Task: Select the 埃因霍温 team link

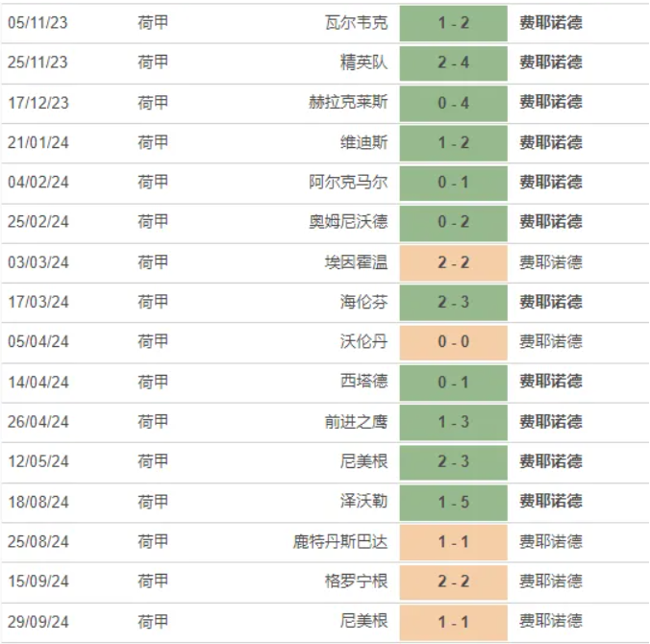Action: pyautogui.click(x=357, y=262)
